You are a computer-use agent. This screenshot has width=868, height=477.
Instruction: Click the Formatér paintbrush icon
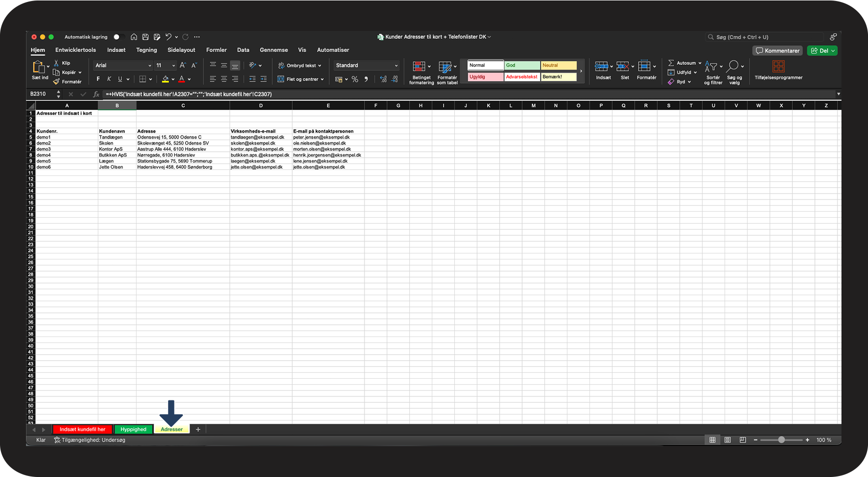56,82
